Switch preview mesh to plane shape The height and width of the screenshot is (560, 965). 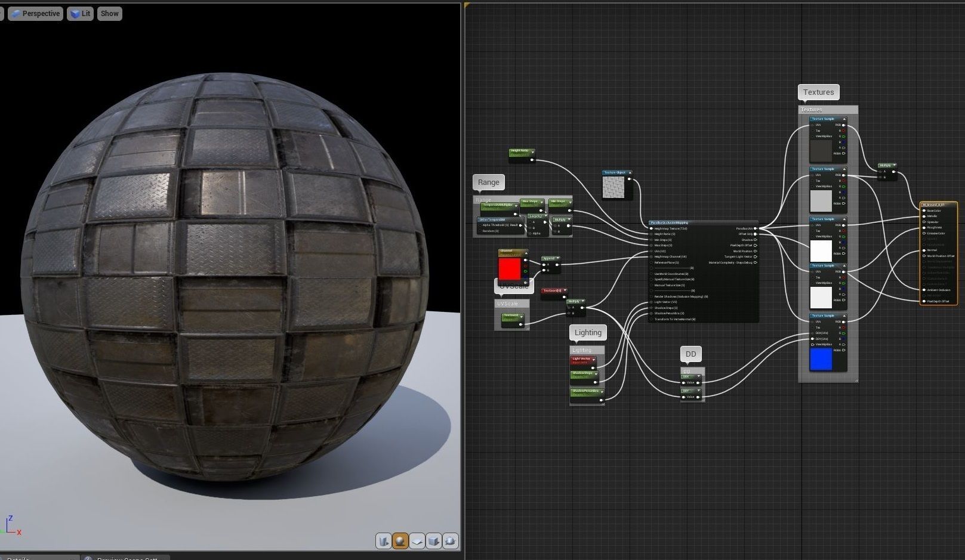coord(417,541)
